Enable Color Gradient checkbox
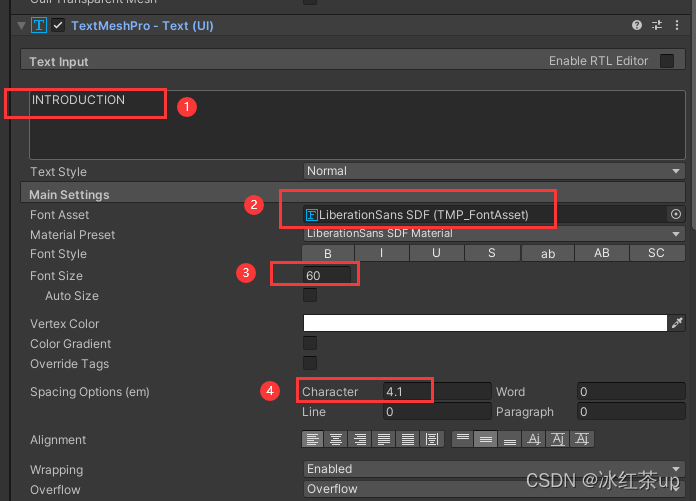 pyautogui.click(x=310, y=343)
